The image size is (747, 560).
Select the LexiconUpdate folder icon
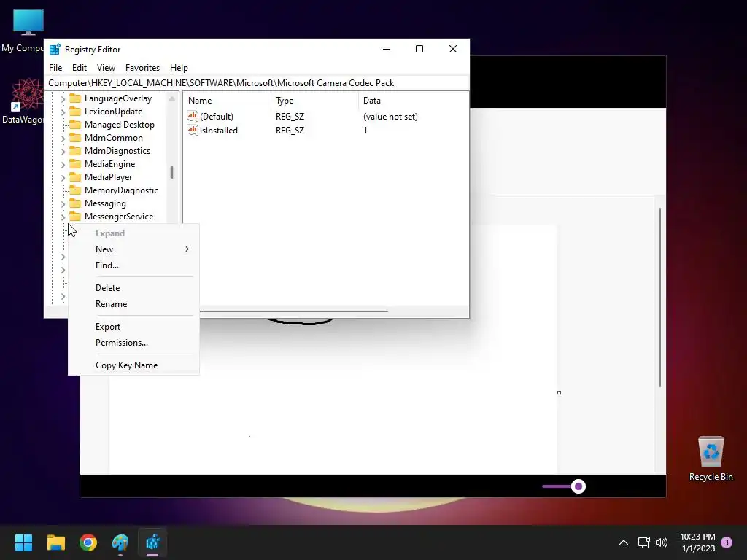click(75, 112)
